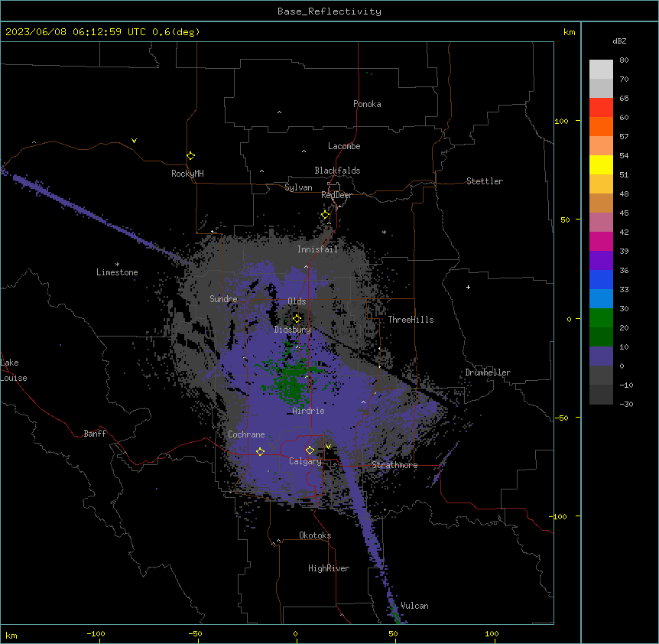Click the Lacombe city label
The height and width of the screenshot is (644, 659).
pyautogui.click(x=344, y=146)
